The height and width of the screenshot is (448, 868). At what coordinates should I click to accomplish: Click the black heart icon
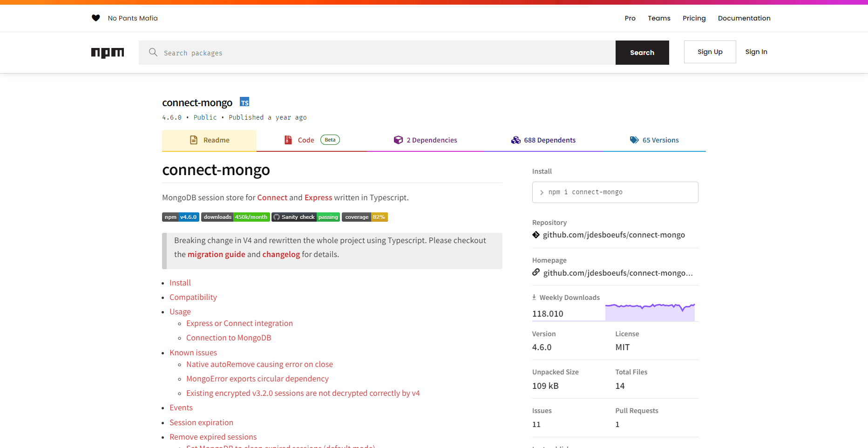point(96,18)
